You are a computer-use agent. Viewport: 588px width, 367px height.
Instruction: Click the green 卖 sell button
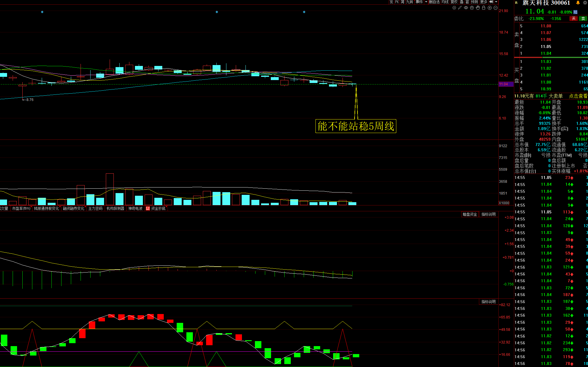(583, 19)
